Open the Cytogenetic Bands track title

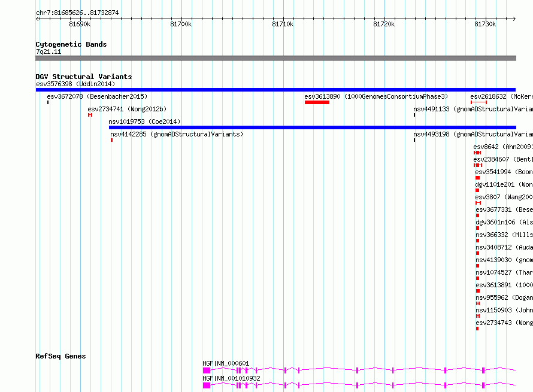coord(71,44)
